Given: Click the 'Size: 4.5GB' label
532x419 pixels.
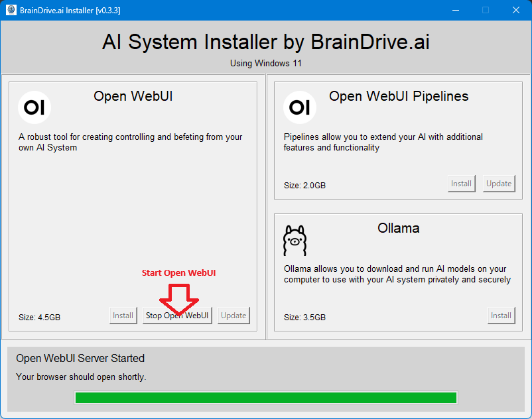Looking at the screenshot, I should click(39, 318).
